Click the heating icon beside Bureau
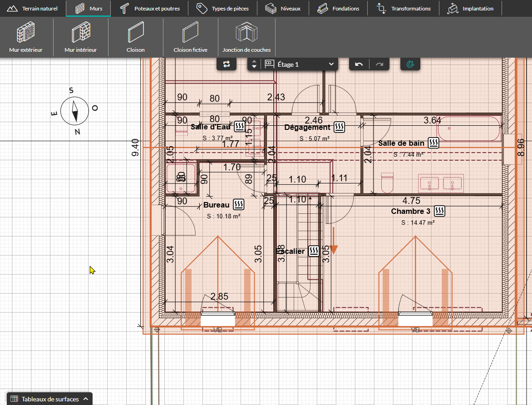Image resolution: width=532 pixels, height=405 pixels. pos(238,204)
